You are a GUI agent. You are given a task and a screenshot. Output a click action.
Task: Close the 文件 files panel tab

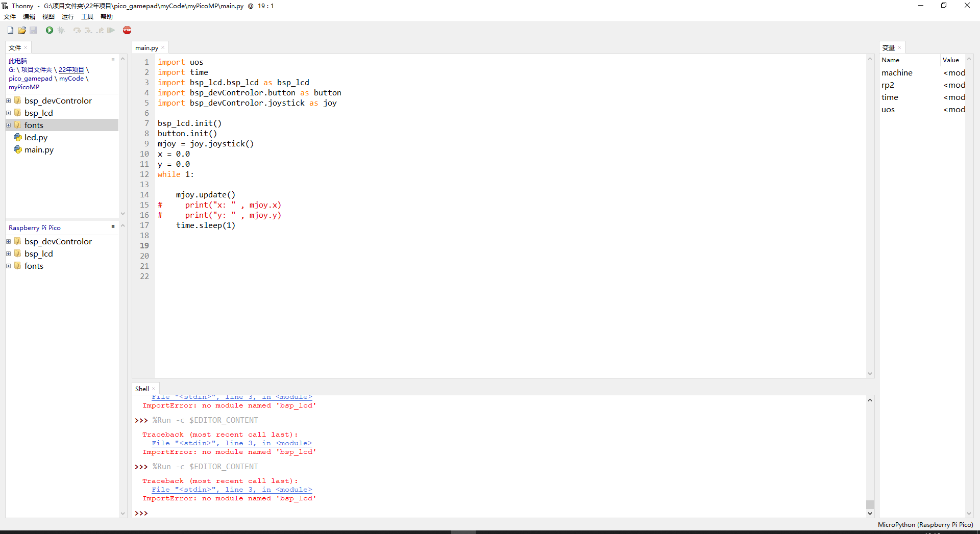point(26,48)
